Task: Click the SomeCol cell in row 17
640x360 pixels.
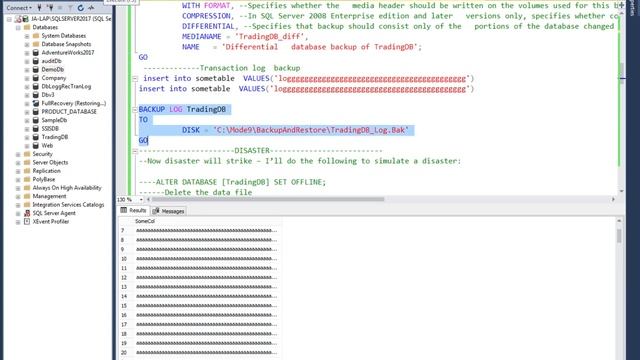Action: pyautogui.click(x=206, y=324)
